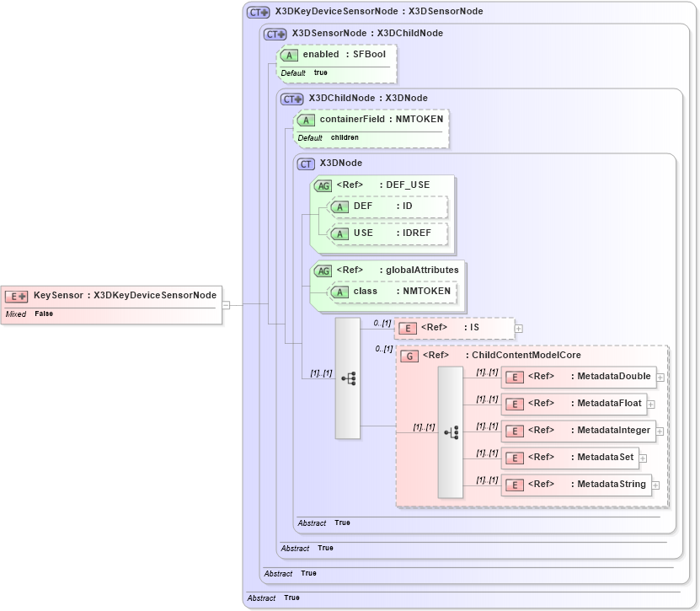Click the Default true value of enabled

coord(304,72)
